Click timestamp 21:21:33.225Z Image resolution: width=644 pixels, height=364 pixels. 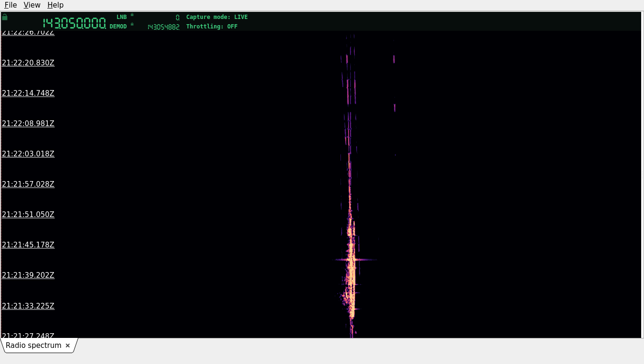tap(28, 306)
